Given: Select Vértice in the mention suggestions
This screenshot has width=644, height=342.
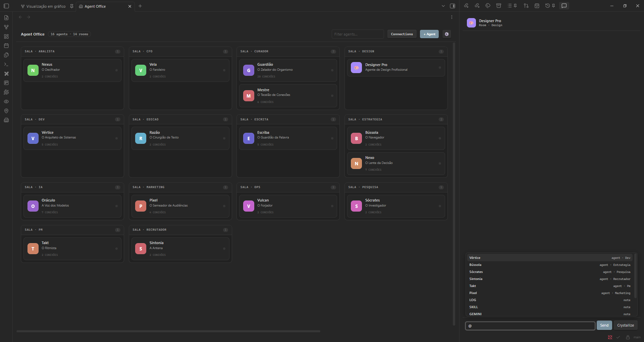Looking at the screenshot, I should pos(550,258).
